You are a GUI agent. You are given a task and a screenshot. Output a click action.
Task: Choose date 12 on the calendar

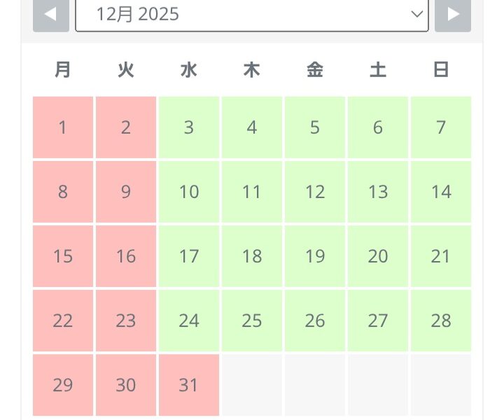(315, 192)
